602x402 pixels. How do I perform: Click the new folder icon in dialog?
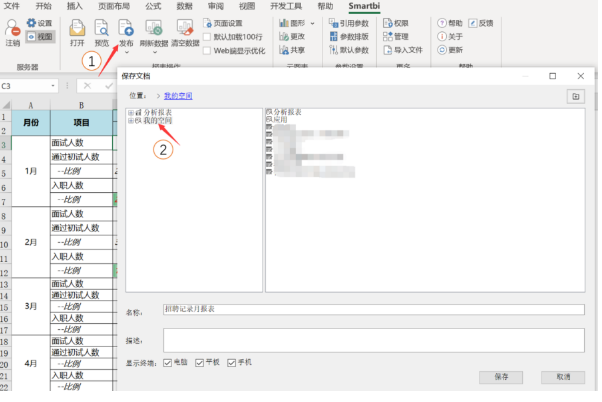coord(576,96)
